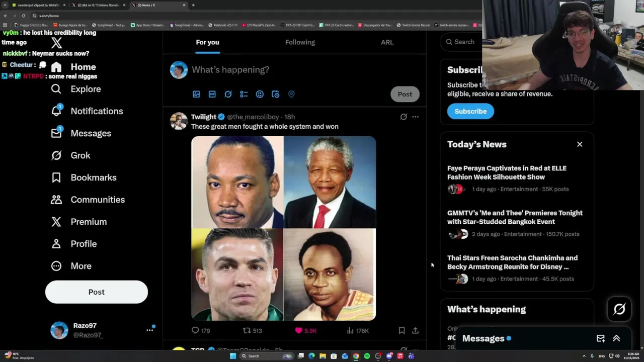644x362 pixels.
Task: Open account menu dots next to Razo97
Action: pos(149,330)
